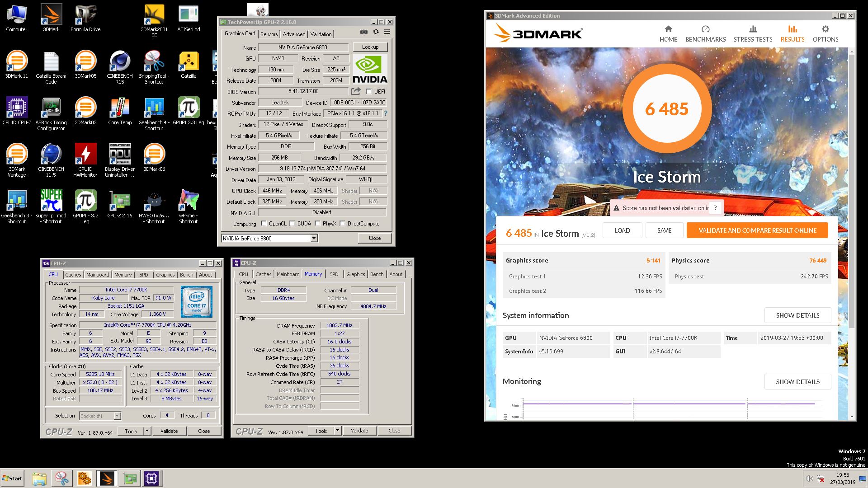This screenshot has height=488, width=868.
Task: Switch to the Validation tab in GPU-Z
Action: pyautogui.click(x=321, y=34)
